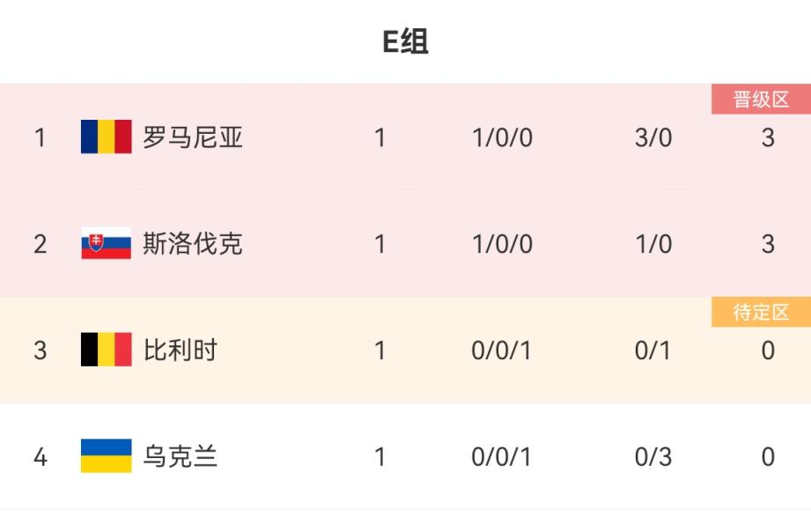Screen dimensions: 811x532
Task: Select team name 乌克兰
Action: [x=181, y=456]
